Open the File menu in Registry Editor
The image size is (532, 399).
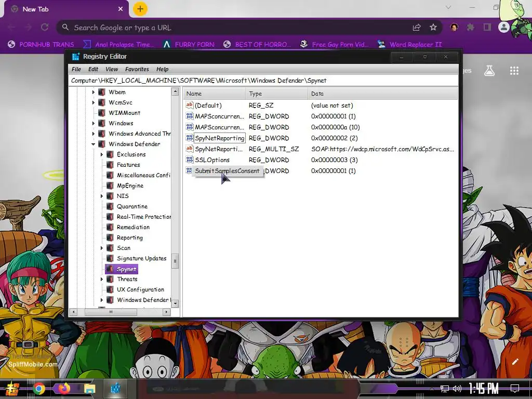(x=76, y=69)
